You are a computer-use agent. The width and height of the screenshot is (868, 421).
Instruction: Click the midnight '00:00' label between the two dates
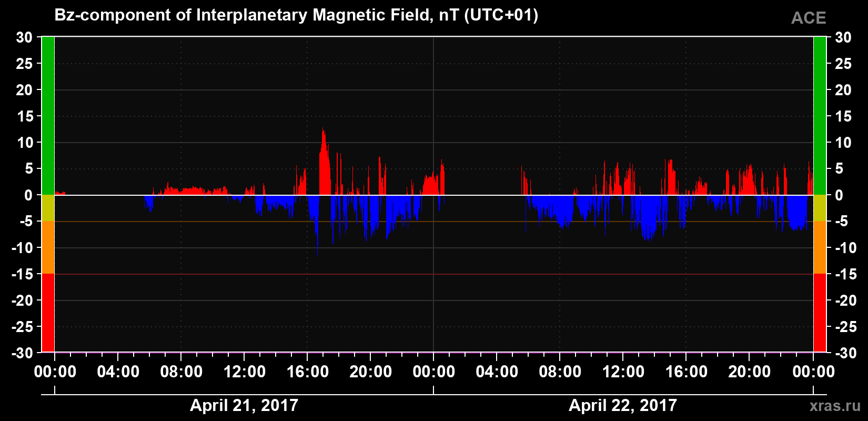click(434, 372)
